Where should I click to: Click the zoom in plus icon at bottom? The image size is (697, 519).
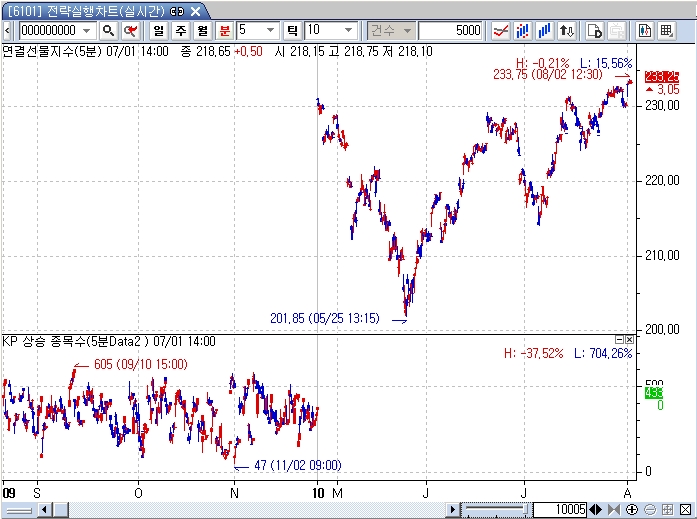pos(632,510)
